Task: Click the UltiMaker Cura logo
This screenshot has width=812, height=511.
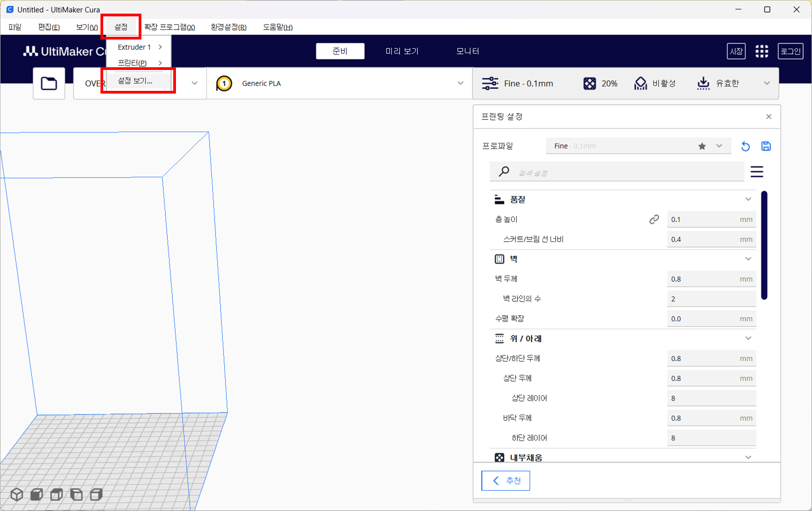Action: click(64, 51)
